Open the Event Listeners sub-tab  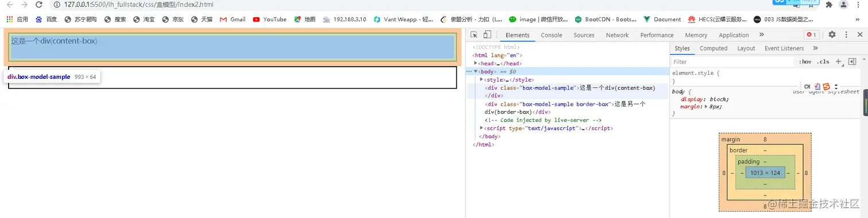(784, 48)
